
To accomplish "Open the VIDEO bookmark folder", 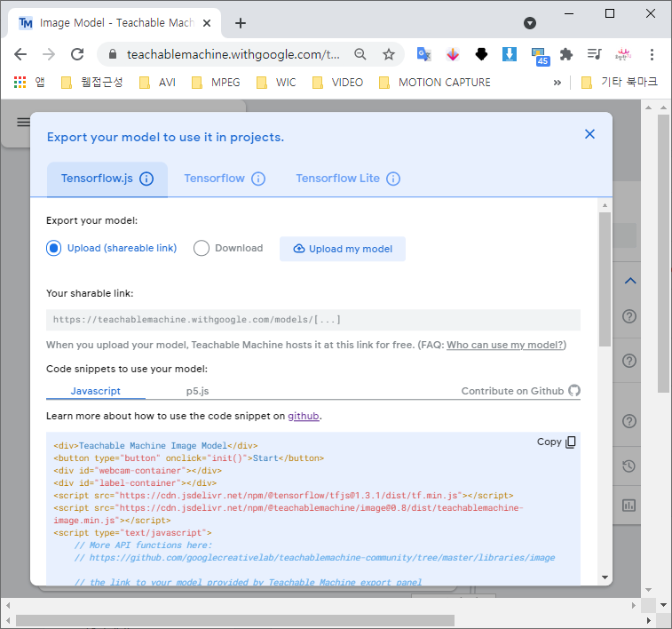I will (337, 83).
